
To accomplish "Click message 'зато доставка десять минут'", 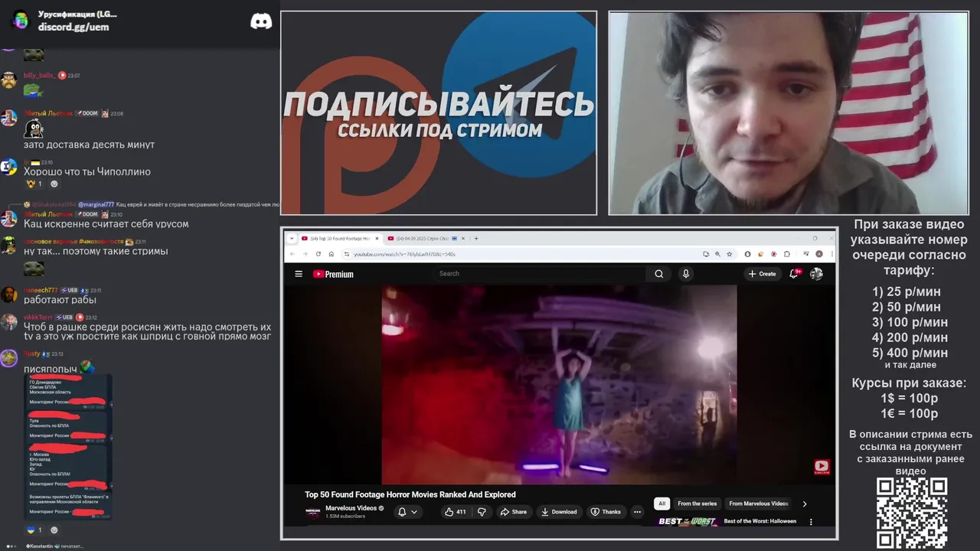I will [89, 145].
